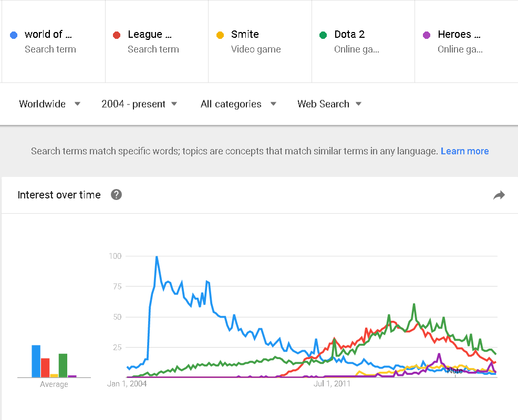
Task: Edit the Dota 2 comparison term
Action: click(349, 35)
